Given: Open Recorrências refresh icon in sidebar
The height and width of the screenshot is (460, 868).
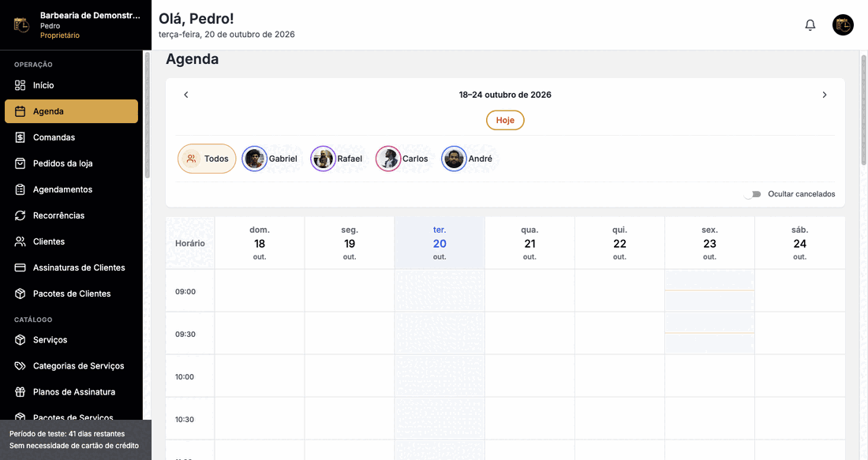Looking at the screenshot, I should 20,215.
